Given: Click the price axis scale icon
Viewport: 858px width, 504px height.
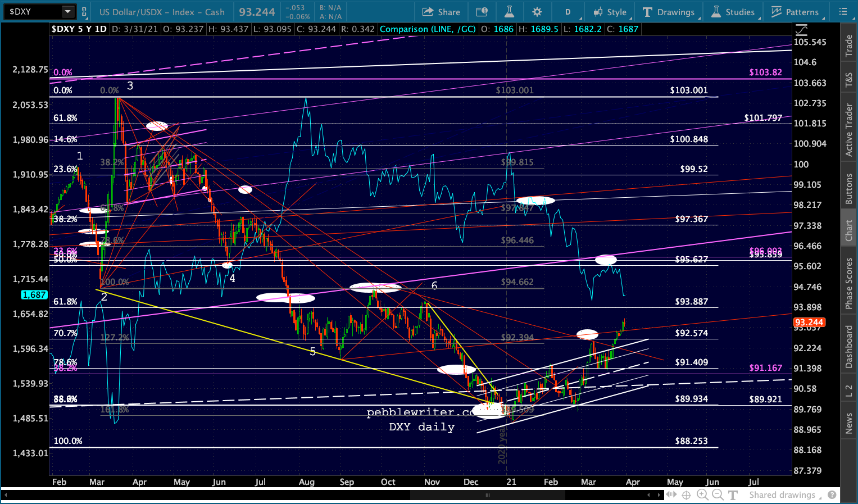Looking at the screenshot, I should coord(801,29).
